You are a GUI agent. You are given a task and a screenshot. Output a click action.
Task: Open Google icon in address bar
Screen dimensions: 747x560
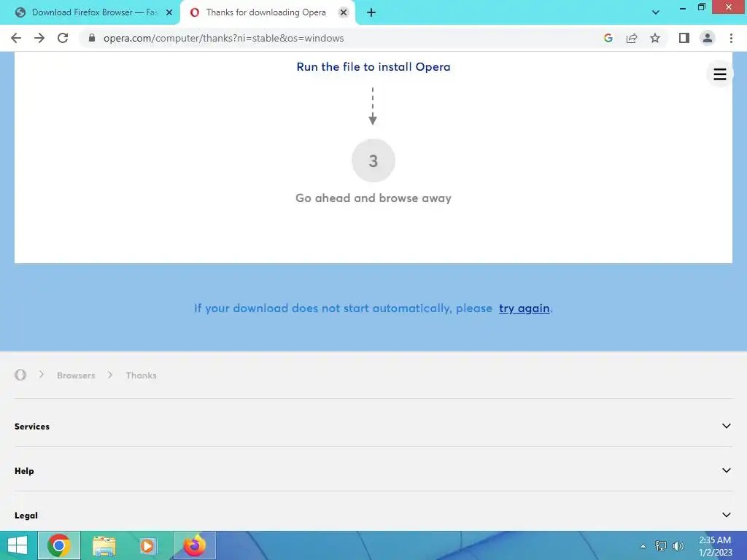[608, 38]
